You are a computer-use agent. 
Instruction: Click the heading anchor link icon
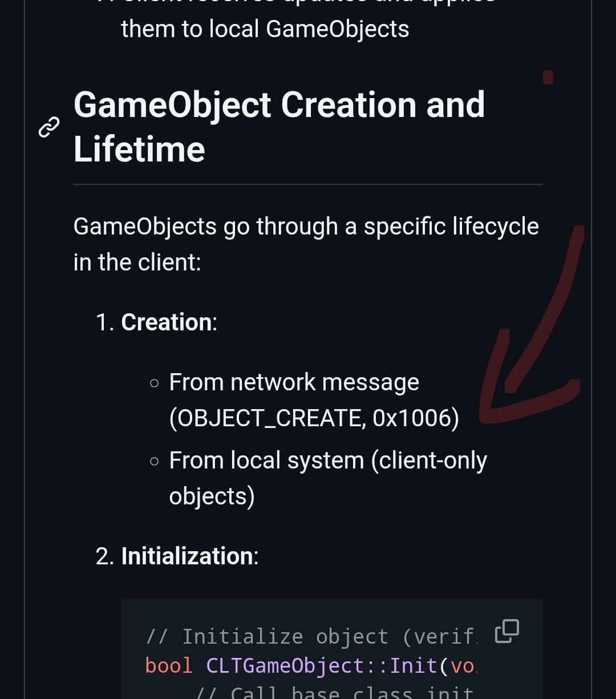click(49, 127)
